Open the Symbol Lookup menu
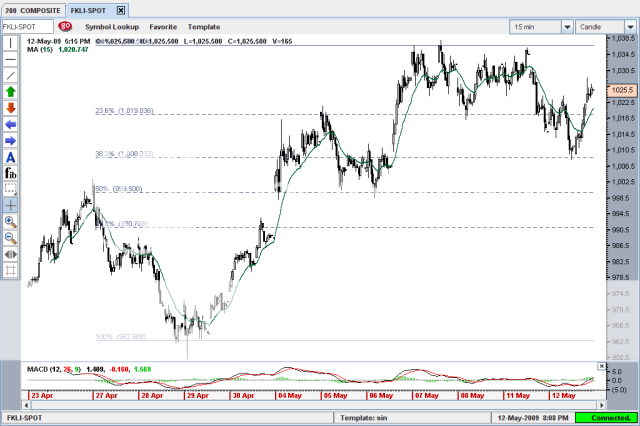This screenshot has width=640, height=426. tap(112, 26)
